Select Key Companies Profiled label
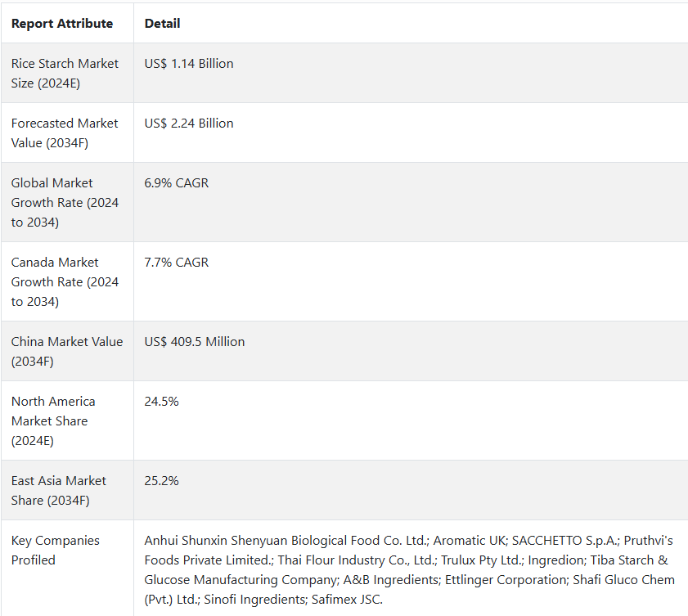The width and height of the screenshot is (688, 616). [56, 551]
